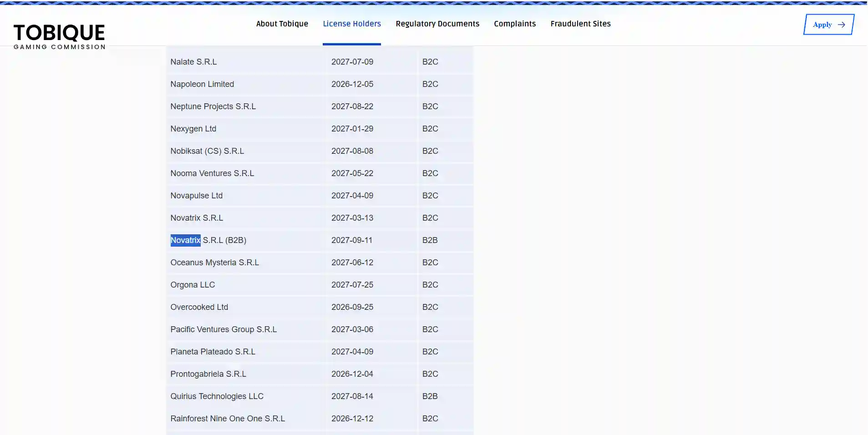Image resolution: width=868 pixels, height=435 pixels.
Task: Click the Tobique Gaming Commission logo
Action: pos(59,36)
